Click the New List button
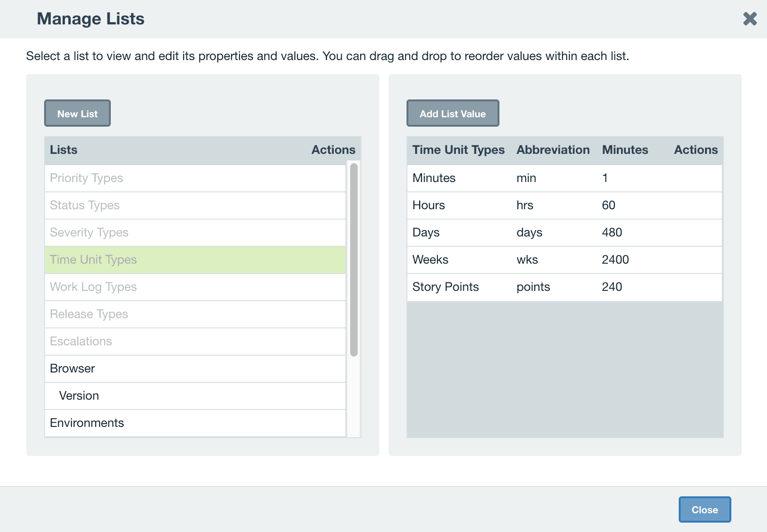The width and height of the screenshot is (767, 532). [77, 113]
